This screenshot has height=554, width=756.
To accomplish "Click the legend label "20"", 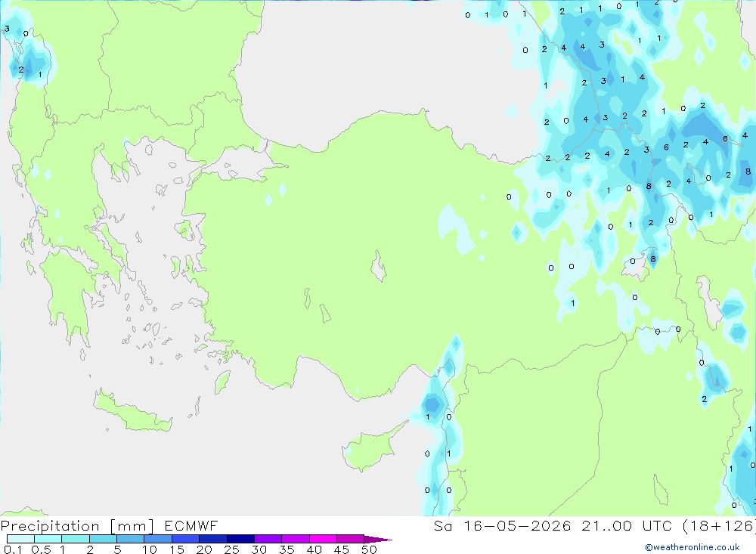I will click(x=204, y=549).
